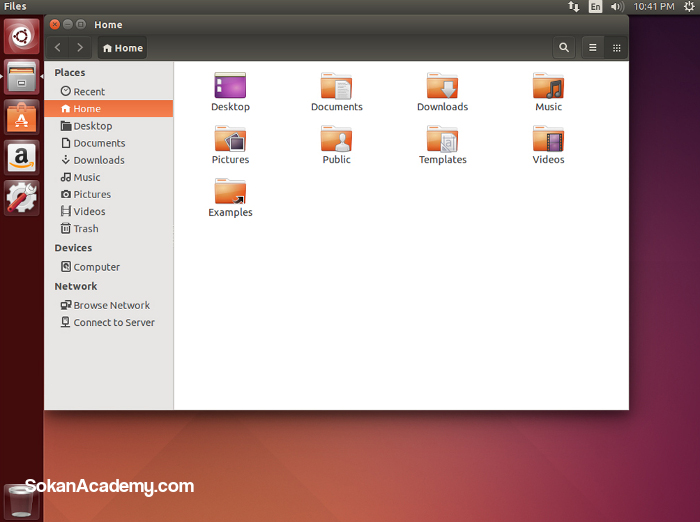Select Videos in the sidebar
The height and width of the screenshot is (522, 700).
(108, 211)
